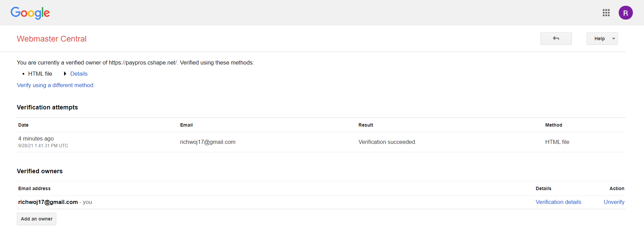Click the Email column header in attempts
Screen dimensions: 644x234
click(186, 125)
